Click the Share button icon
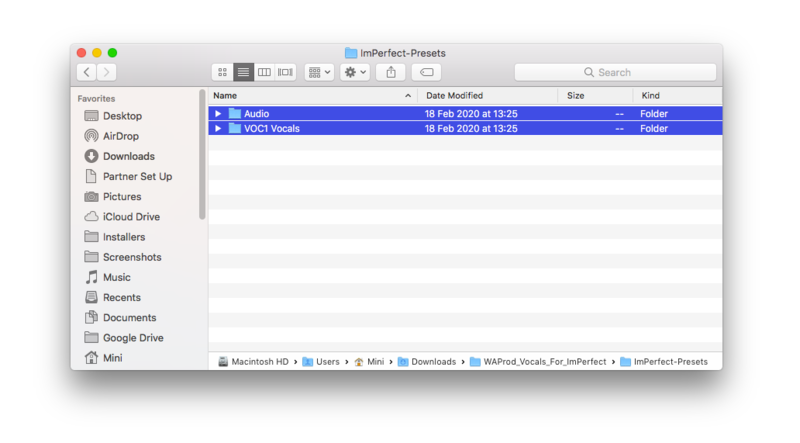Screen dimensions: 800x443 coord(391,72)
